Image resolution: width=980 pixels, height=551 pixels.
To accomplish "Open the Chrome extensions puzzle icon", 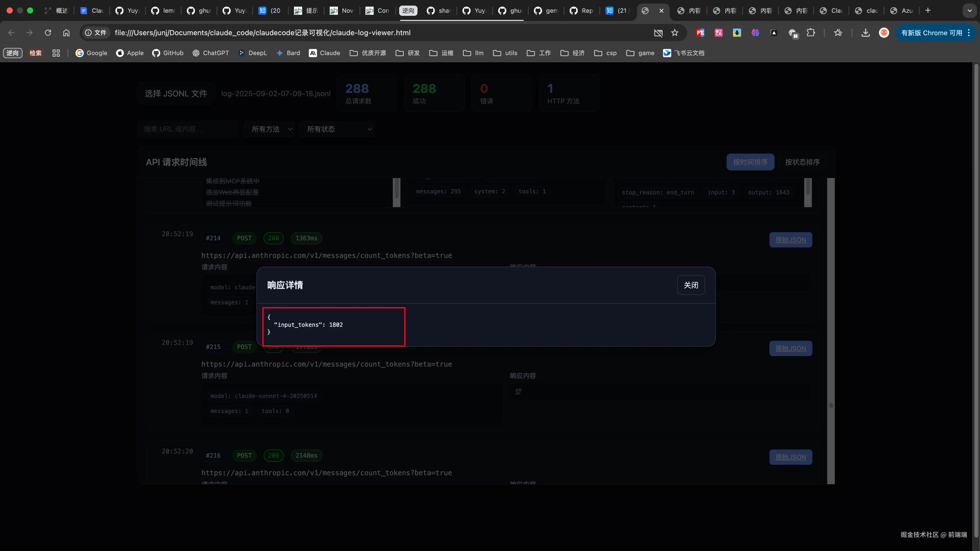I will pos(811,33).
